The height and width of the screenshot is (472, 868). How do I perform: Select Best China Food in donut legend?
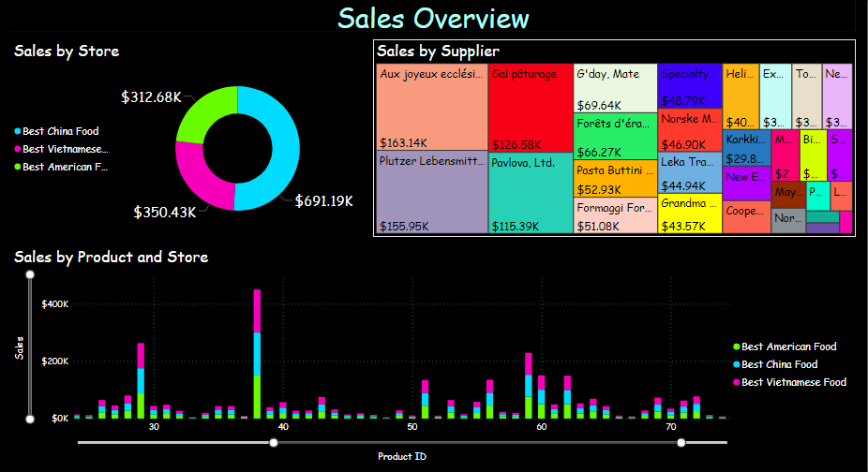[60, 131]
